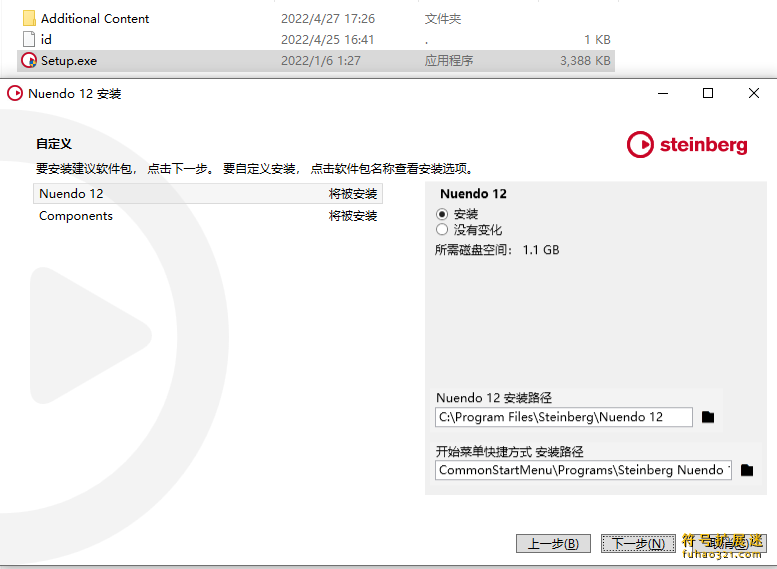Click the id file name
The image size is (777, 569).
(x=46, y=39)
